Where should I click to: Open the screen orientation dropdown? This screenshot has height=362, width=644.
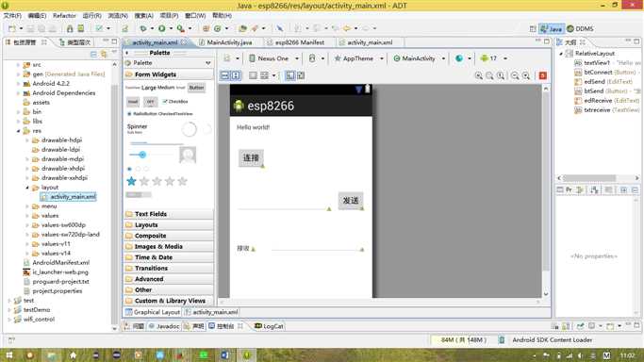click(x=316, y=58)
